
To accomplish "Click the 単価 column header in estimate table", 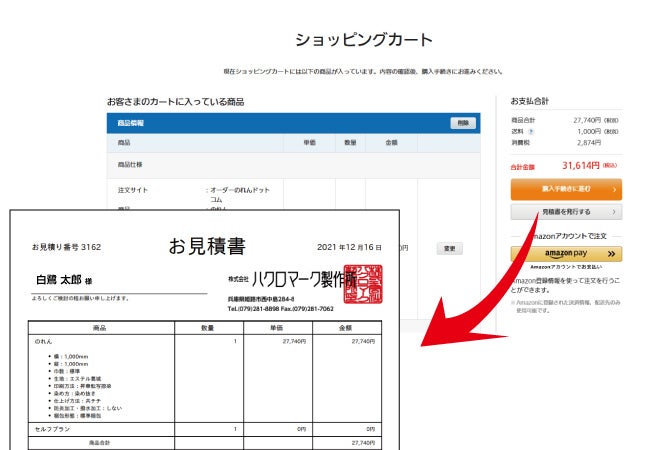I will [x=276, y=328].
